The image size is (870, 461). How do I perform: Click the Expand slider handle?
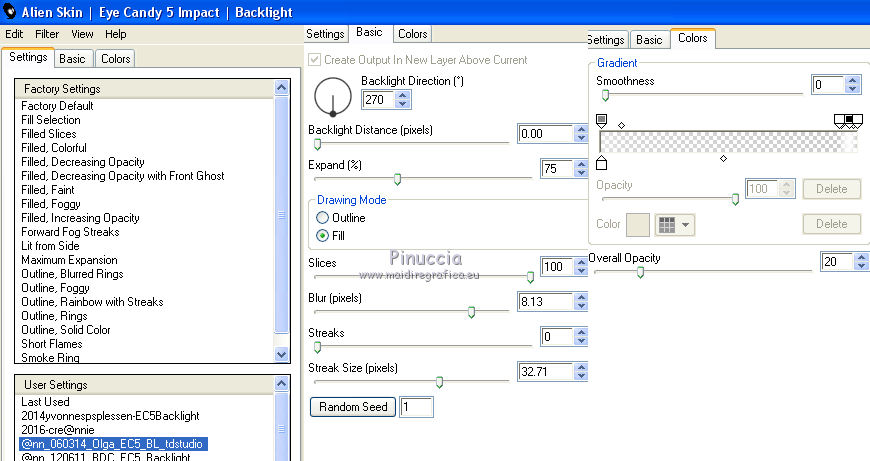397,179
